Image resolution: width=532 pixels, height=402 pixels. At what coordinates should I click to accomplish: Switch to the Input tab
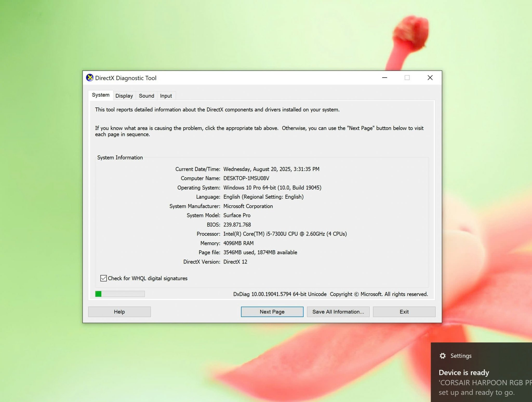pos(166,96)
